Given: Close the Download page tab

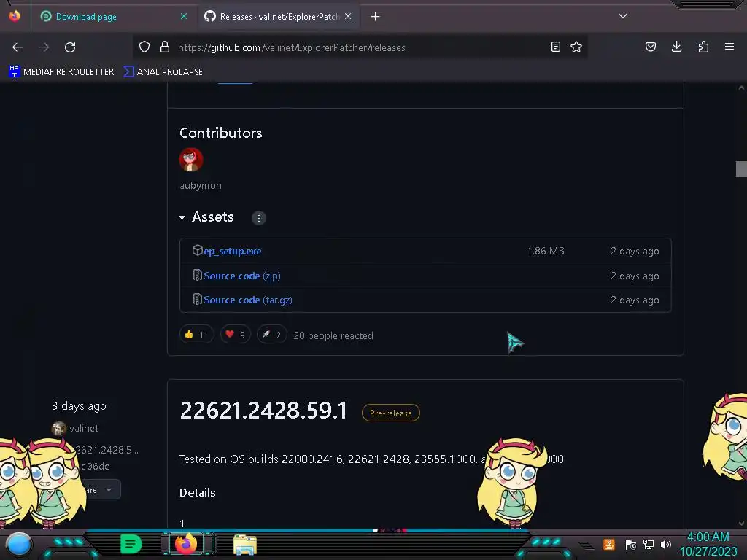Looking at the screenshot, I should 184,17.
